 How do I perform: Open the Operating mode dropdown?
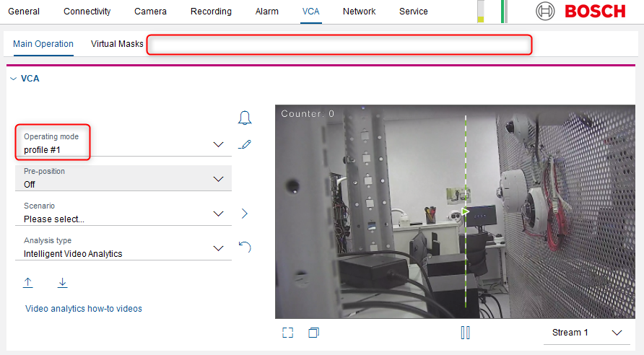(x=219, y=144)
